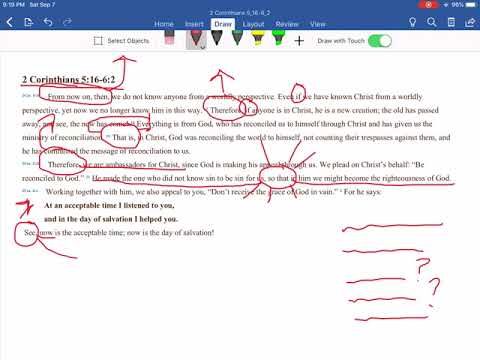The height and width of the screenshot is (360, 480).
Task: Open the Tell Me lightbulb
Action: click(412, 22)
